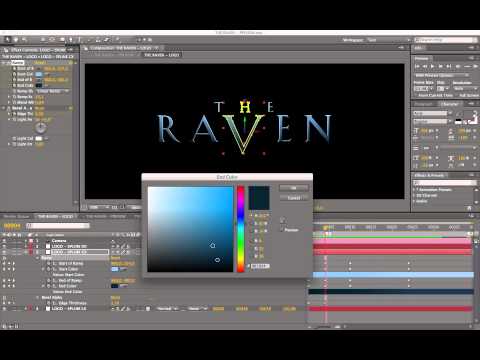This screenshot has height=360, width=480.
Task: Jump to first frame in Preview panel
Action: (417, 66)
